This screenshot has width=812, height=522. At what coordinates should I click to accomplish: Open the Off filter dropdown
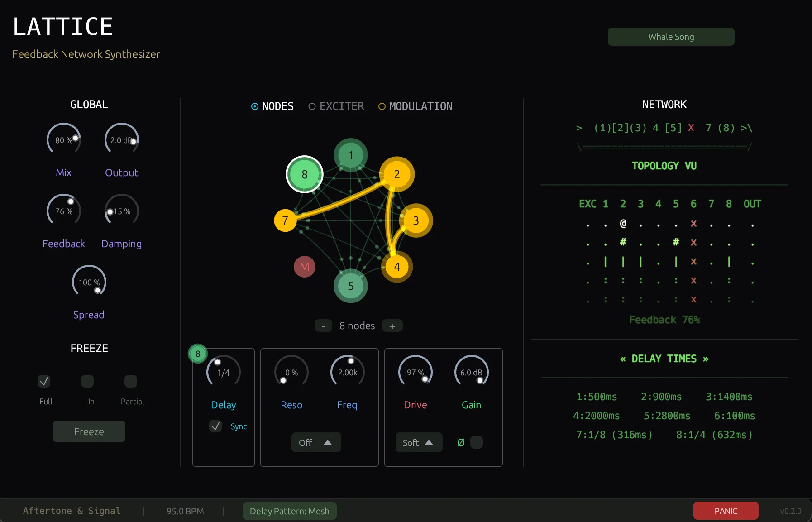click(x=315, y=442)
